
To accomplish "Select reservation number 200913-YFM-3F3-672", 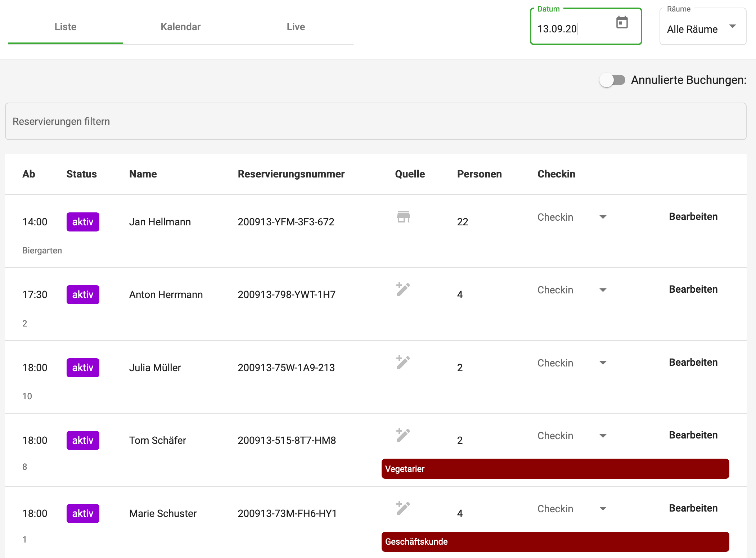I will [286, 222].
